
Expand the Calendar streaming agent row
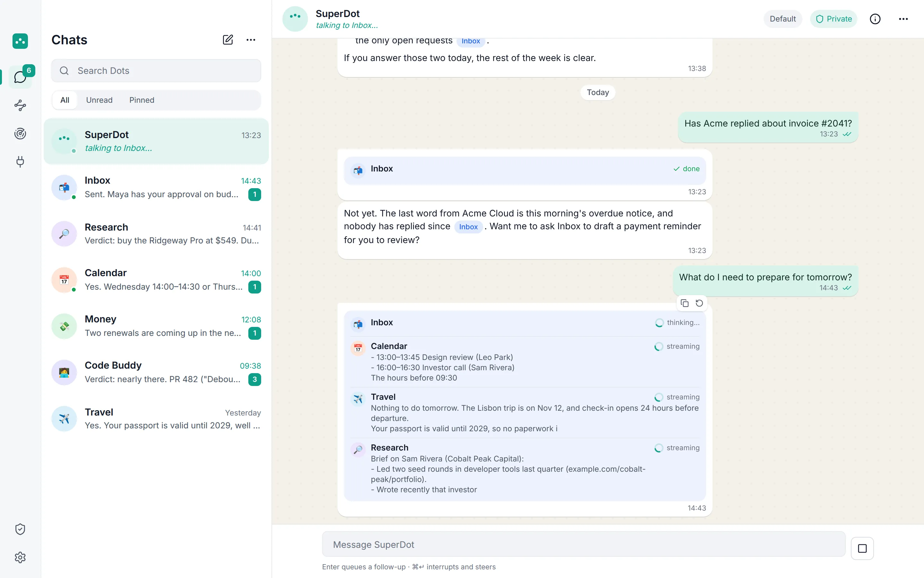click(x=525, y=362)
